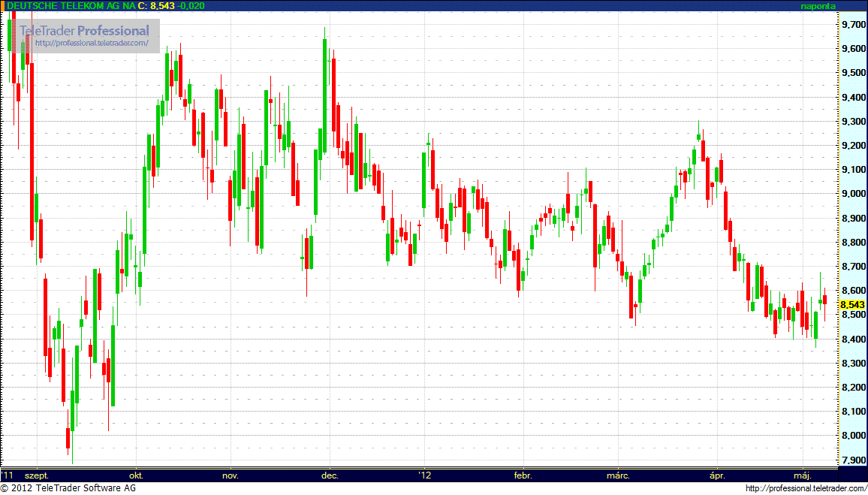This screenshot has height=495, width=868.
Task: Click the '12 year label on time axis
Action: point(424,475)
